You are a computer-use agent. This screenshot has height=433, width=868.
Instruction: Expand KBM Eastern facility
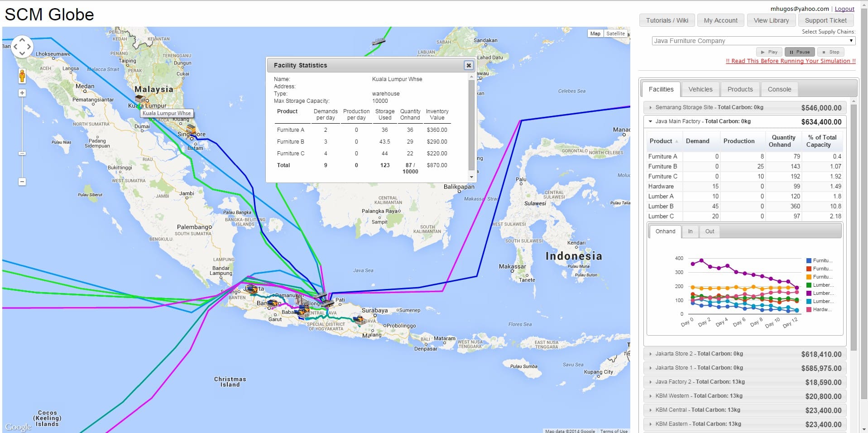point(745,424)
